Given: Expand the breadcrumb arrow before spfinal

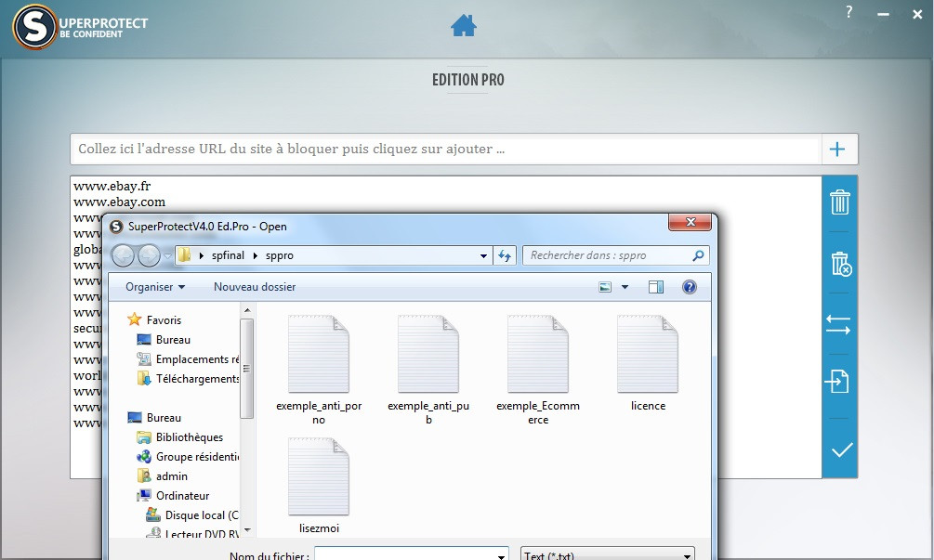Looking at the screenshot, I should (x=202, y=256).
